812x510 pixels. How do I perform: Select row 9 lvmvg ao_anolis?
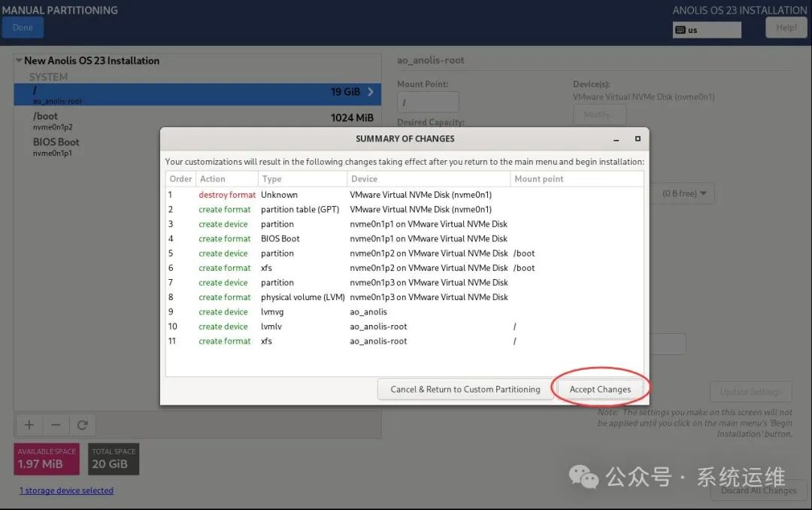(x=404, y=311)
